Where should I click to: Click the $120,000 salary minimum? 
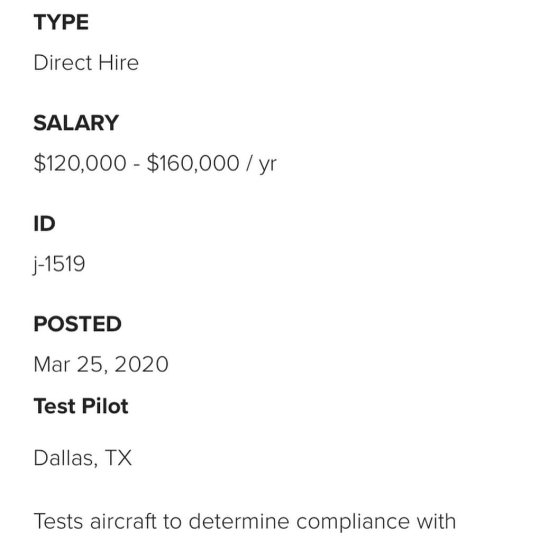pyautogui.click(x=80, y=163)
